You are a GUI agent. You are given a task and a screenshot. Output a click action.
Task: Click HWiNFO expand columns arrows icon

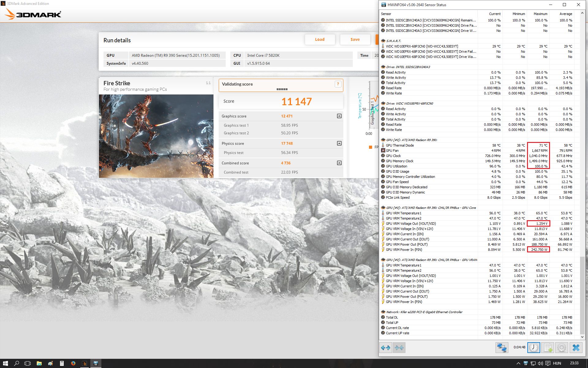[x=386, y=347]
